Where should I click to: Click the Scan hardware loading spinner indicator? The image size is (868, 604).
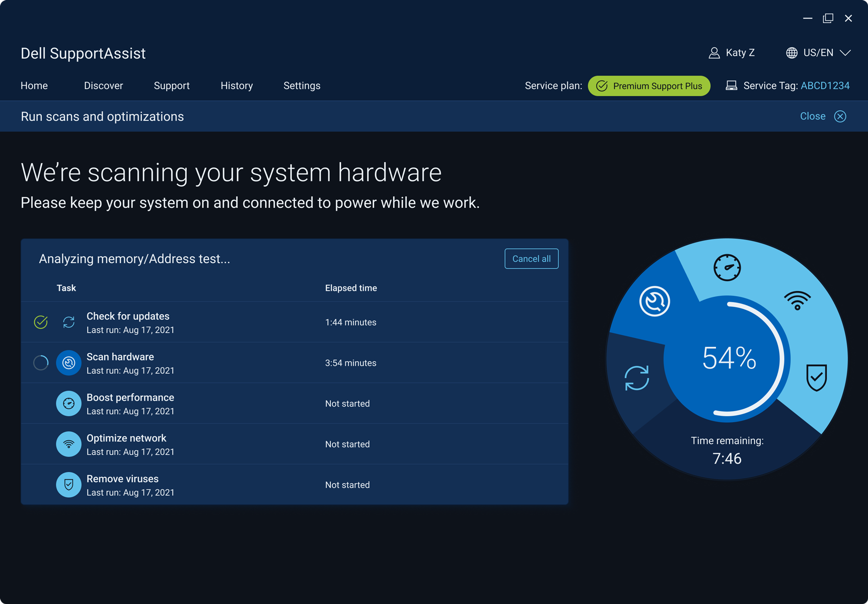[41, 363]
